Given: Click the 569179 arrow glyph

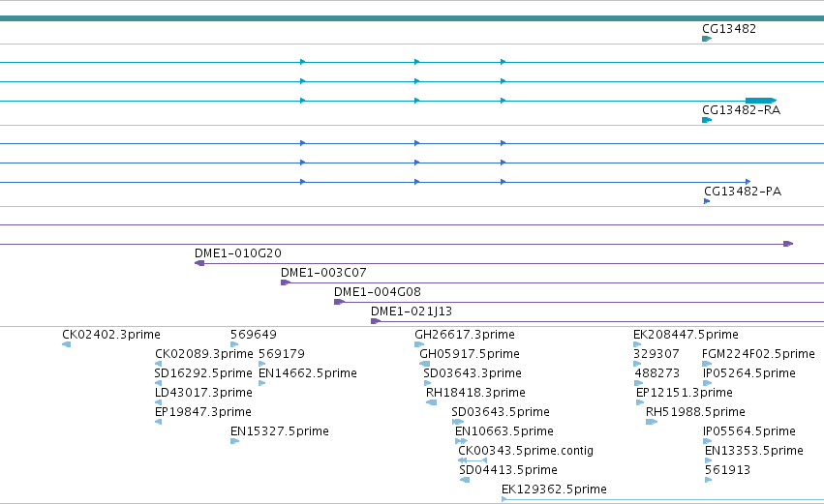Looking at the screenshot, I should 261,365.
